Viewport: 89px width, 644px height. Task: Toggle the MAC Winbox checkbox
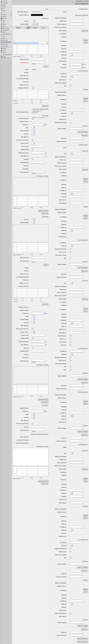(x=70, y=342)
